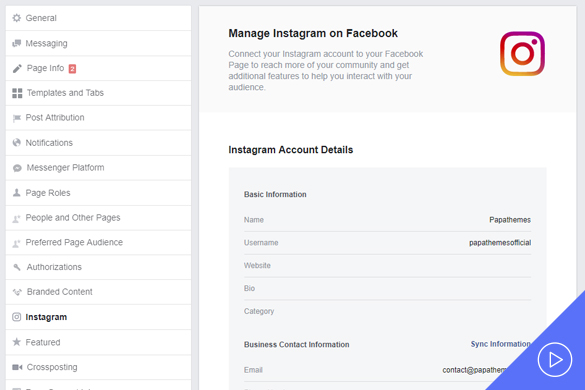Click the Crossposting video camera icon
Viewport: 585px width, 390px height.
(17, 367)
